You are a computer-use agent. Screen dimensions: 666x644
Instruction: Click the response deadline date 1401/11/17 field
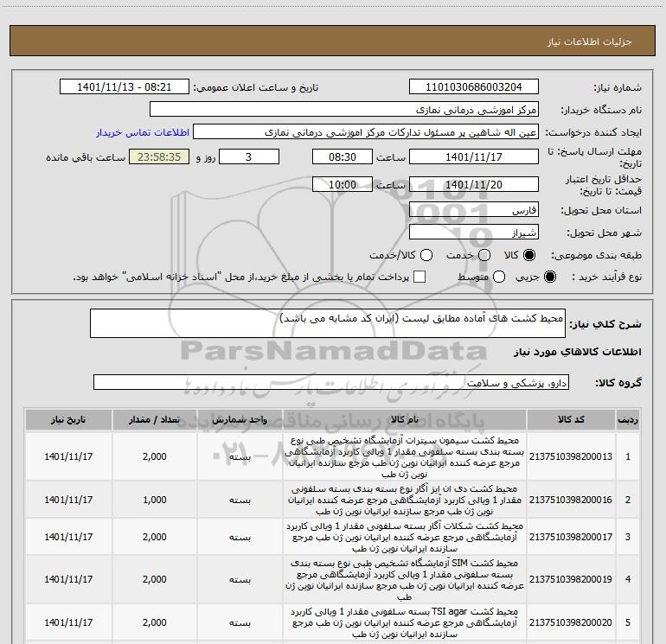[x=473, y=157]
